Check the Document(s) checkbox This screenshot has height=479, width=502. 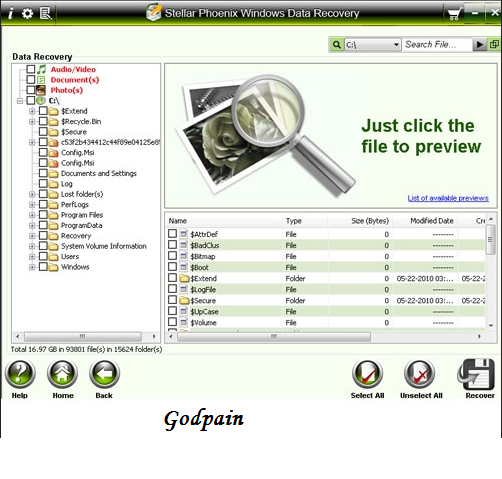click(31, 79)
